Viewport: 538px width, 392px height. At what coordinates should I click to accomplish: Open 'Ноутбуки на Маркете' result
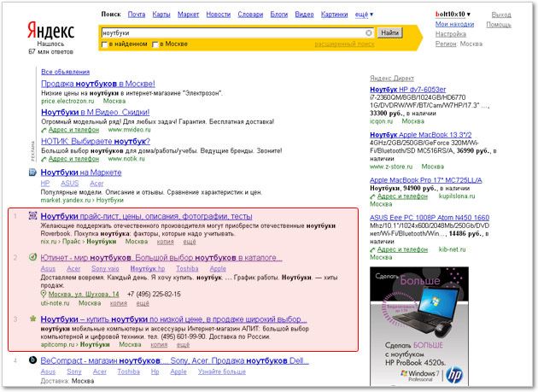[x=81, y=173]
